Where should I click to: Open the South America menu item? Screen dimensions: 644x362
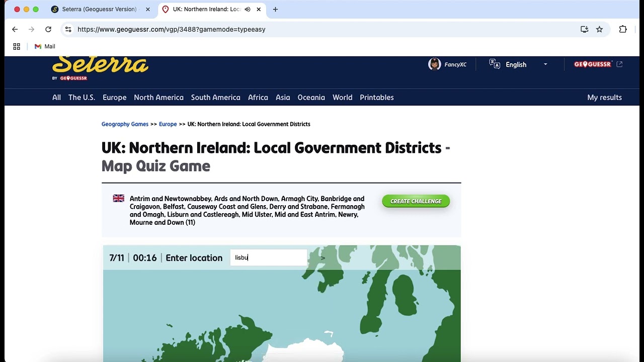pos(216,98)
